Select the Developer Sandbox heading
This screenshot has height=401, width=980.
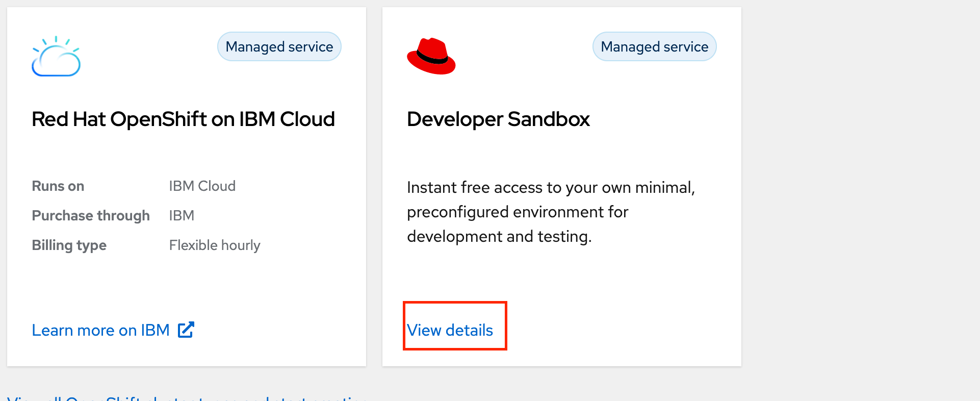coord(498,119)
